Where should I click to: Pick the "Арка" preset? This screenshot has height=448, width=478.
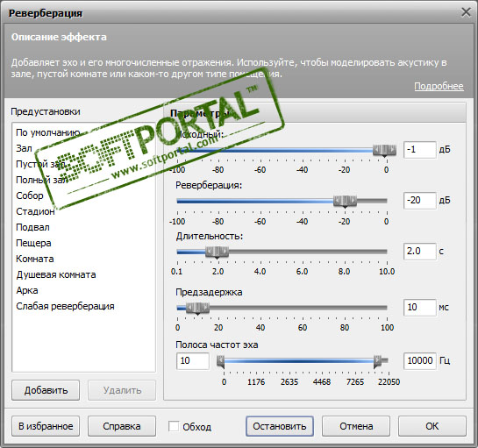click(x=27, y=291)
